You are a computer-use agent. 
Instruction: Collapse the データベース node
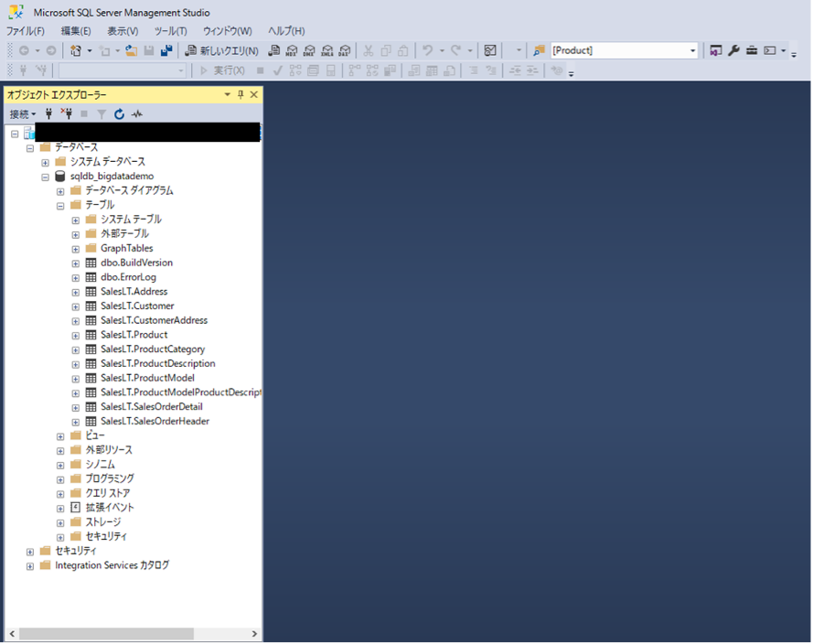[x=30, y=148]
